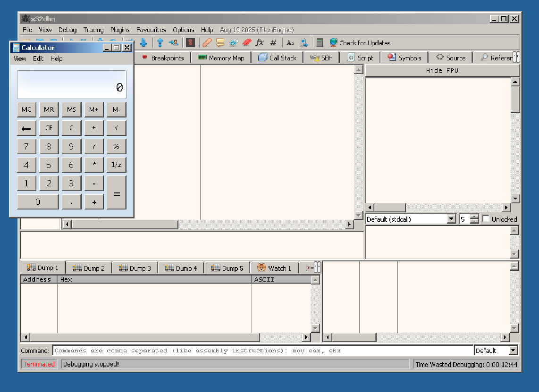Click the MC memory clear key

tap(26, 109)
